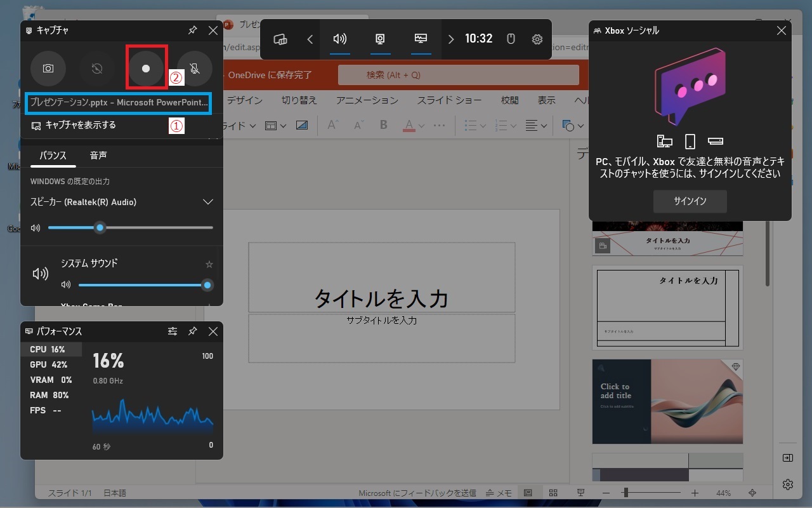Start recording with the round record button
The height and width of the screenshot is (508, 812).
coord(146,69)
